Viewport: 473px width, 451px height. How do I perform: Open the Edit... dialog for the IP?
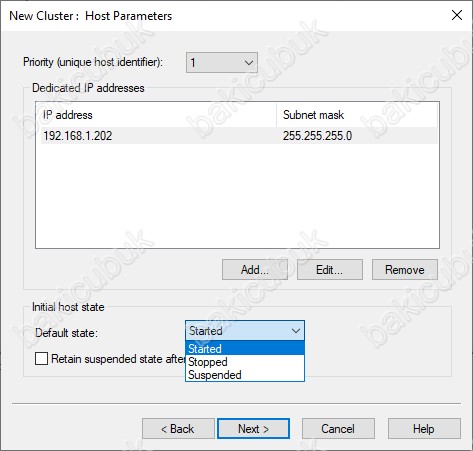pyautogui.click(x=330, y=270)
